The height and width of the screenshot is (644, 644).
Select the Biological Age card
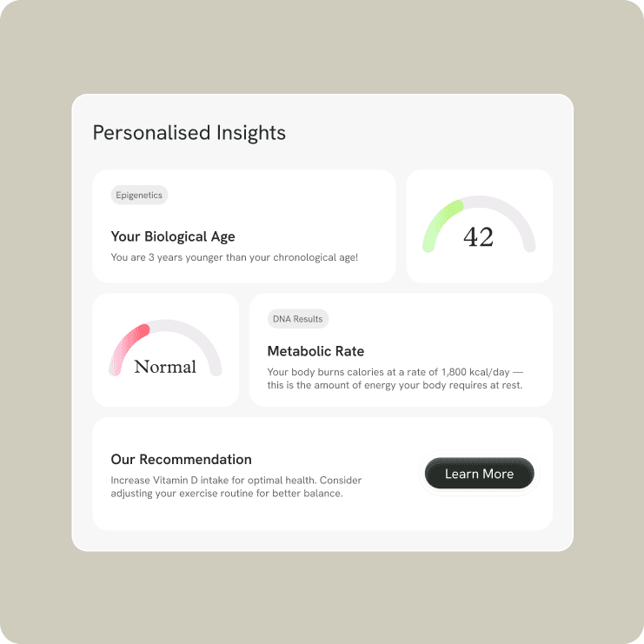244,226
